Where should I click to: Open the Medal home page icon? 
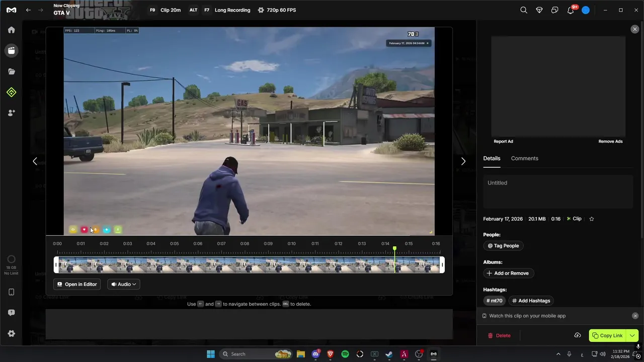click(11, 30)
